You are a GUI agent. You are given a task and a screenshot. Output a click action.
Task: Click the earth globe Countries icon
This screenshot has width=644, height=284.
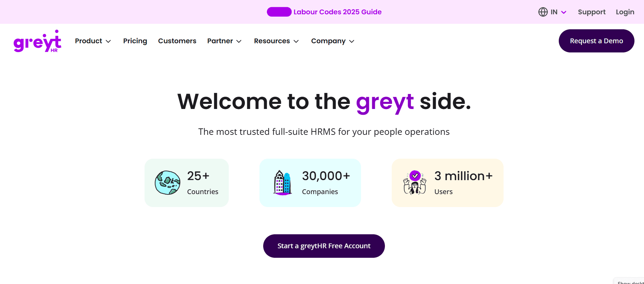click(167, 183)
